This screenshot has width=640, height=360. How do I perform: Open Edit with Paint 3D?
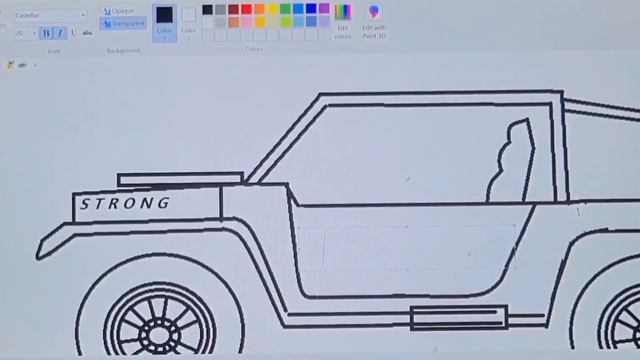coord(373,22)
